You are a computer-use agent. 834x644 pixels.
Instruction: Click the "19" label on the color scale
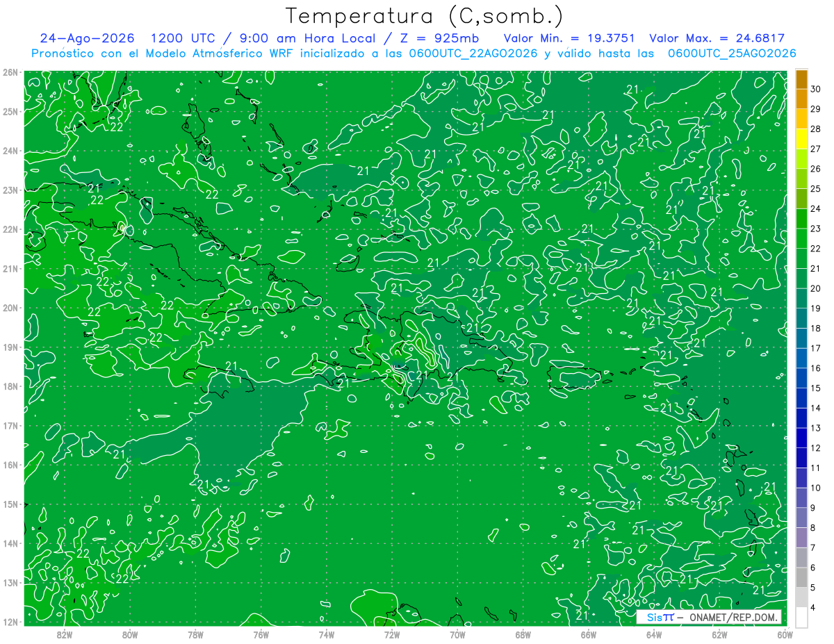click(815, 308)
